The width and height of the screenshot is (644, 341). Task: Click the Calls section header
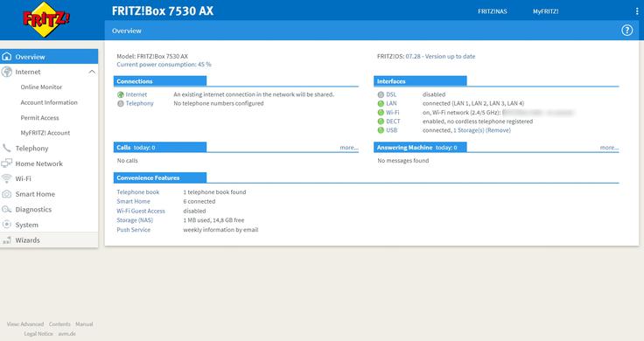tap(160, 147)
